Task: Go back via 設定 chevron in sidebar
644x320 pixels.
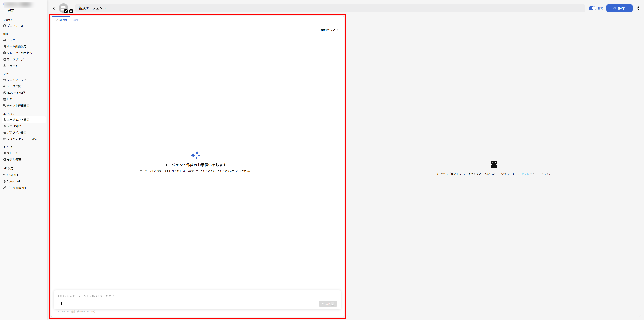Action: click(5, 11)
